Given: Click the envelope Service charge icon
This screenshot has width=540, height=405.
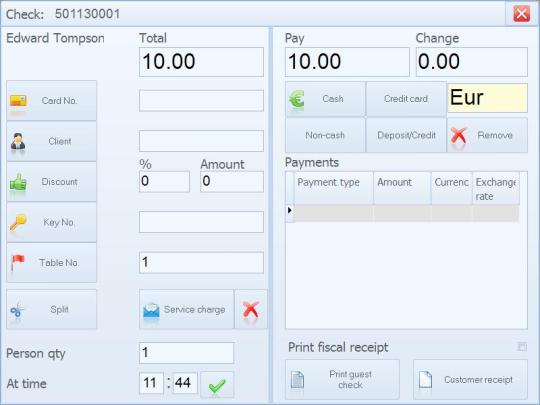Looking at the screenshot, I should tap(151, 310).
